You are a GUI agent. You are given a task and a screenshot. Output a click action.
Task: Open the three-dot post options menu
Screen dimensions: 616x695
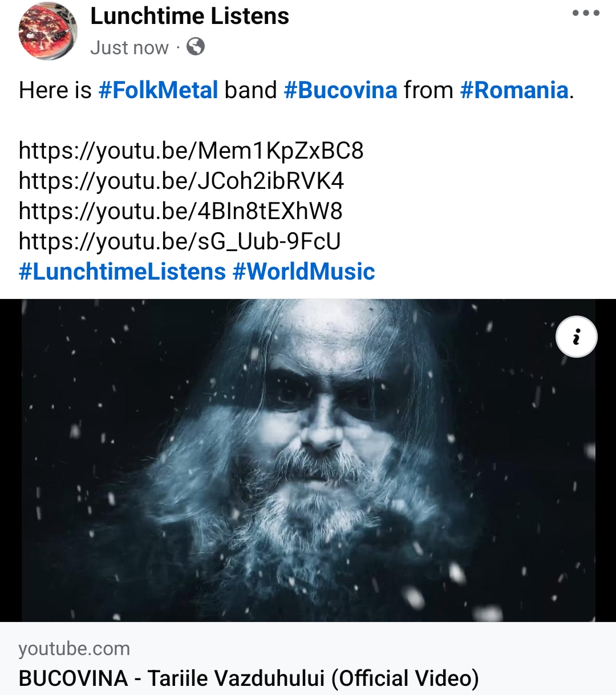(586, 13)
